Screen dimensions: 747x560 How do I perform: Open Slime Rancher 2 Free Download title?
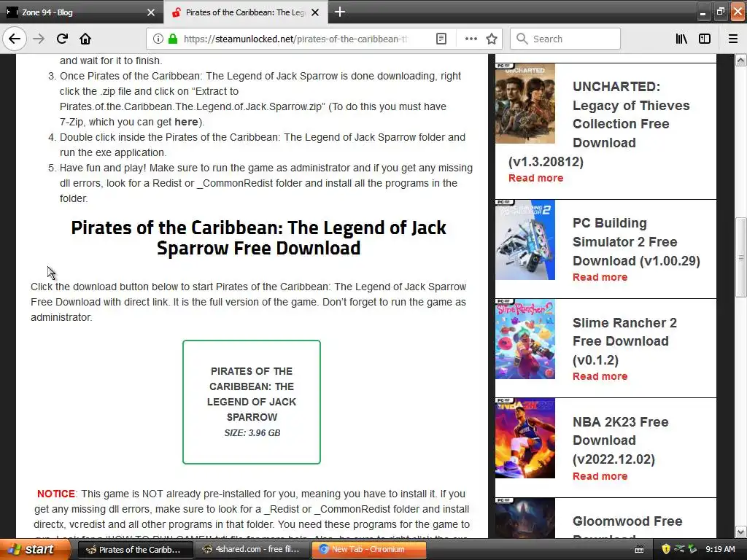coord(624,341)
